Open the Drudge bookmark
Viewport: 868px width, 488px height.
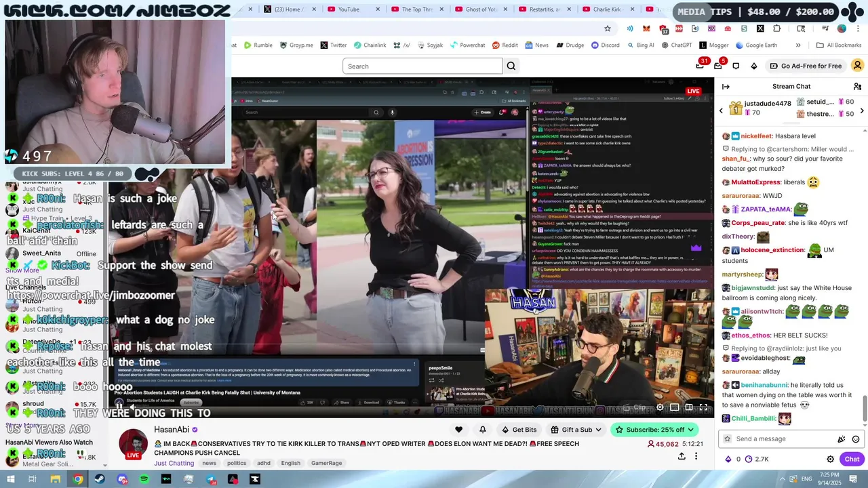click(570, 45)
